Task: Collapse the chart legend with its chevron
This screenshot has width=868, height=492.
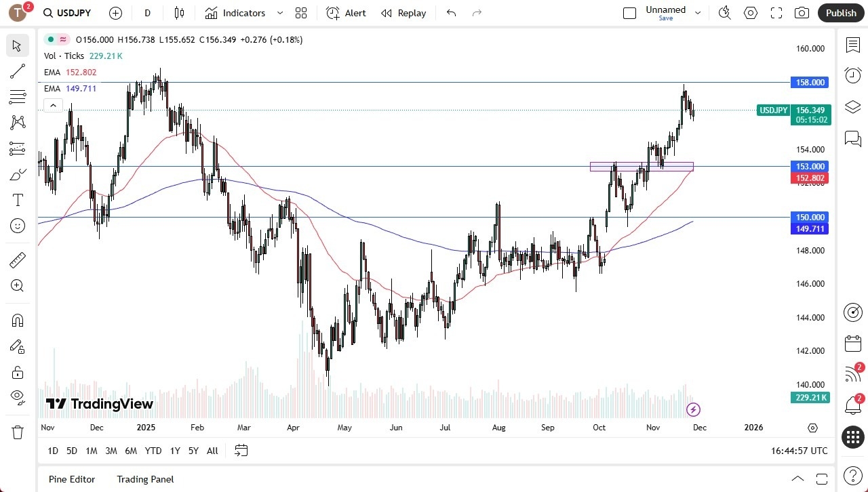Action: click(x=53, y=105)
